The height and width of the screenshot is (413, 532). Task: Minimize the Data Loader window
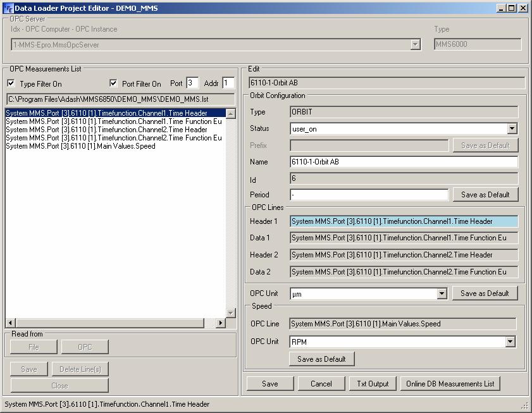click(x=501, y=8)
